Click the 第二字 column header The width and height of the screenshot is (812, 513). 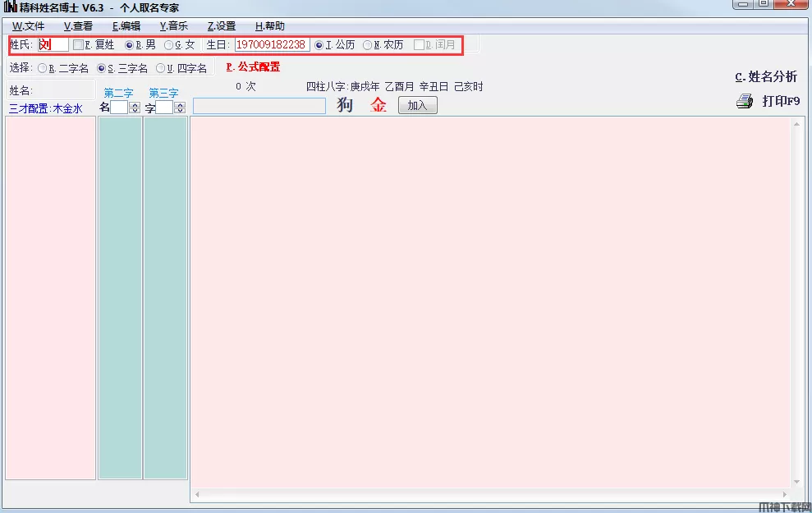click(x=118, y=93)
